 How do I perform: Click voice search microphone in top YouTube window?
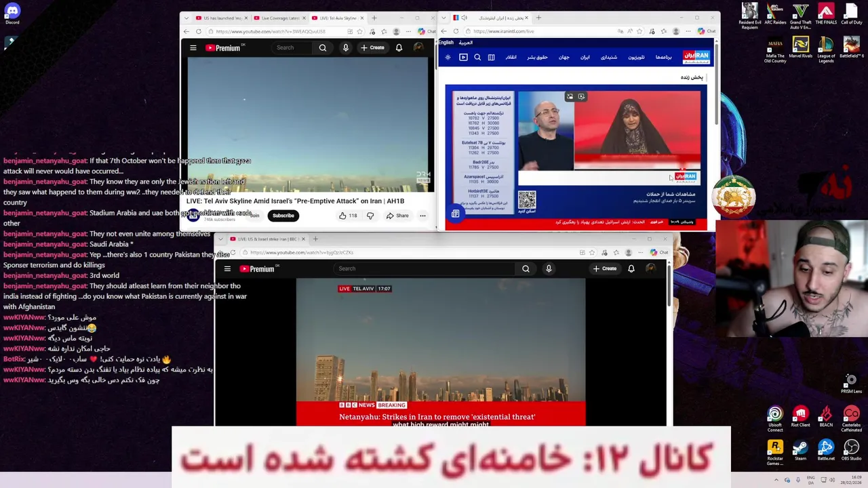pos(345,47)
